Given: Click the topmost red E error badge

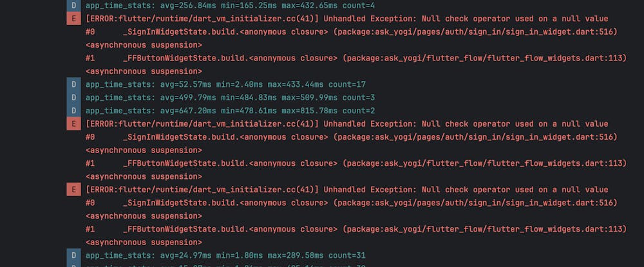Looking at the screenshot, I should click(73, 19).
